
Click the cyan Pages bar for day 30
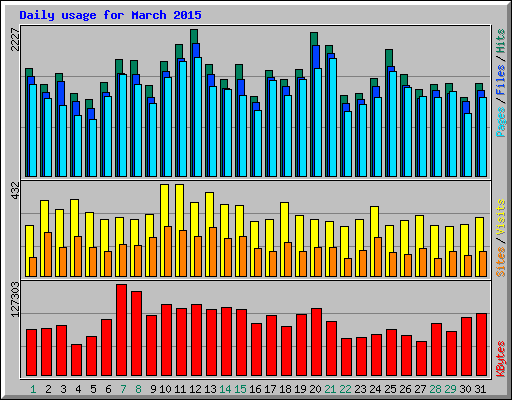pos(468,145)
